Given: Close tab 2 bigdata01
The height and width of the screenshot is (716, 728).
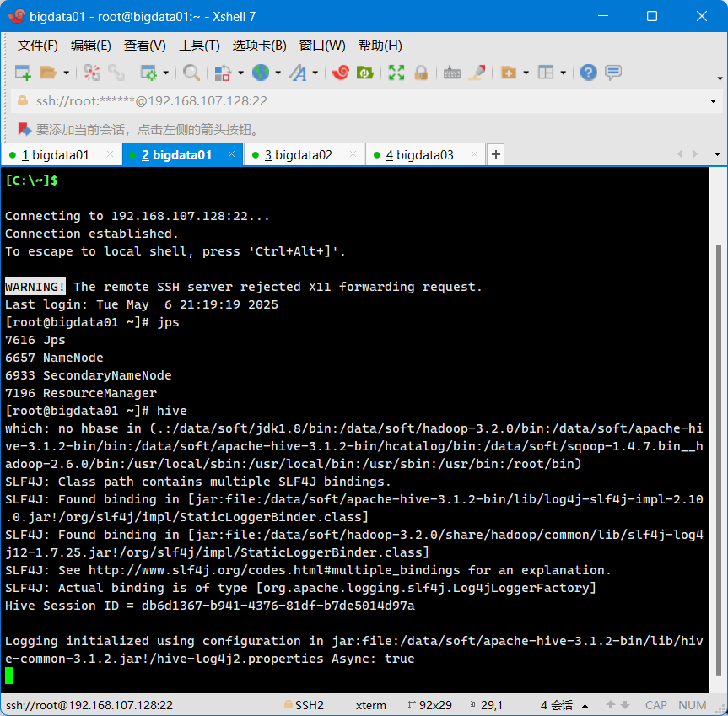Looking at the screenshot, I should tap(232, 154).
